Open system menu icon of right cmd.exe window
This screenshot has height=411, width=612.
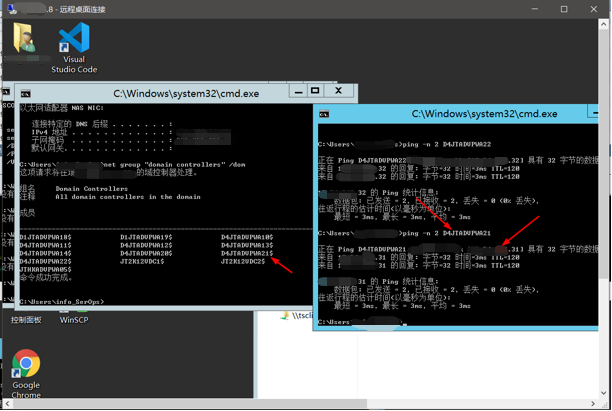(324, 114)
